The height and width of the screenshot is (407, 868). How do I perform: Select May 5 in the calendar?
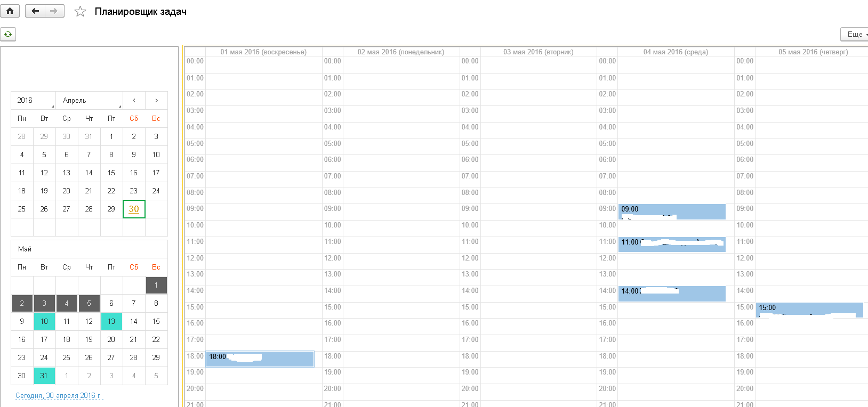89,303
